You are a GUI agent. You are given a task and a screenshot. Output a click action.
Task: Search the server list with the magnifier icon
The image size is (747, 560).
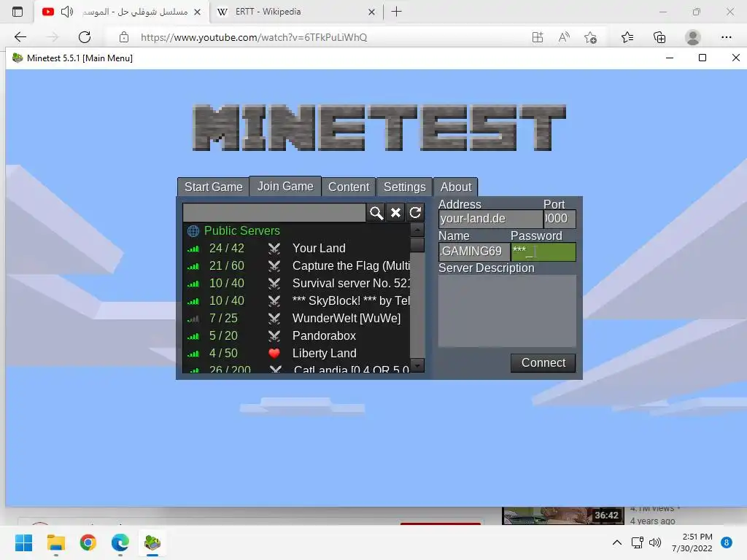(x=376, y=213)
